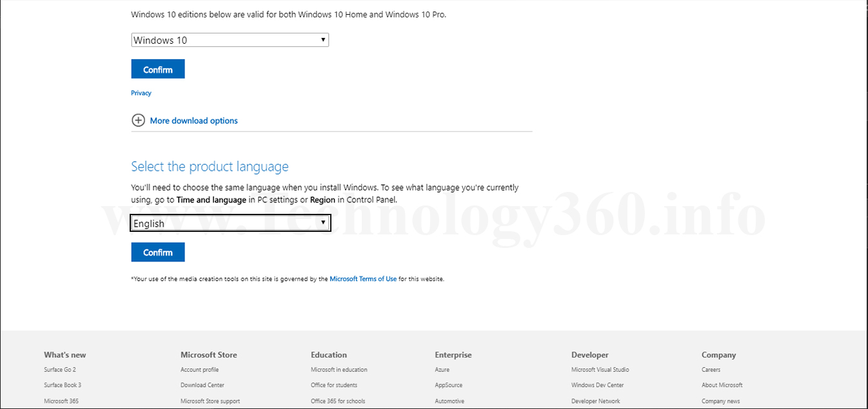
Task: Open Windows Dev Center link
Action: pos(598,385)
